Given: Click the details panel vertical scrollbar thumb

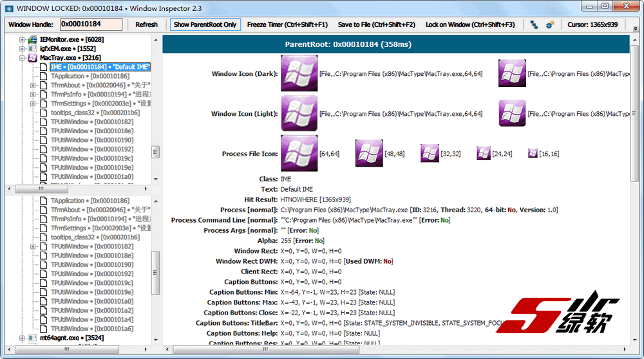Looking at the screenshot, I should pyautogui.click(x=635, y=113).
